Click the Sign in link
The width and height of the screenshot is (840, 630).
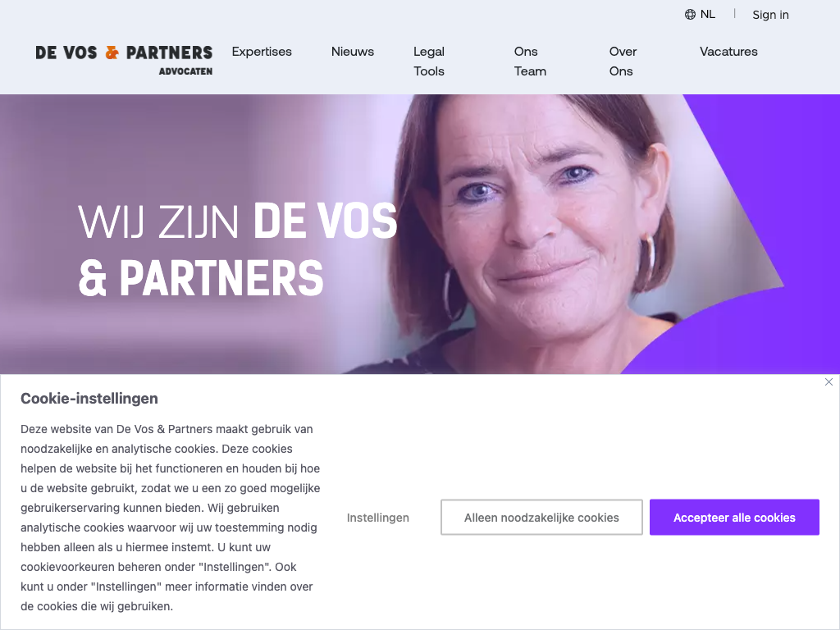(x=770, y=15)
